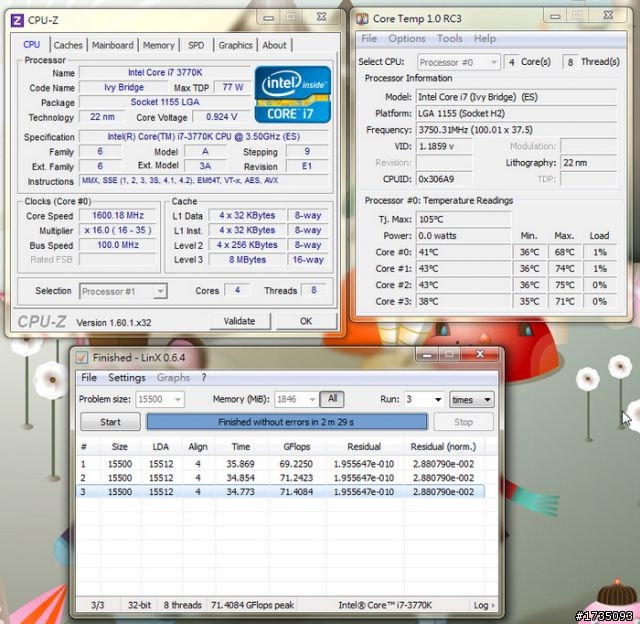The height and width of the screenshot is (624, 640).
Task: Click the GFlops column header in LinX
Action: pos(297,447)
